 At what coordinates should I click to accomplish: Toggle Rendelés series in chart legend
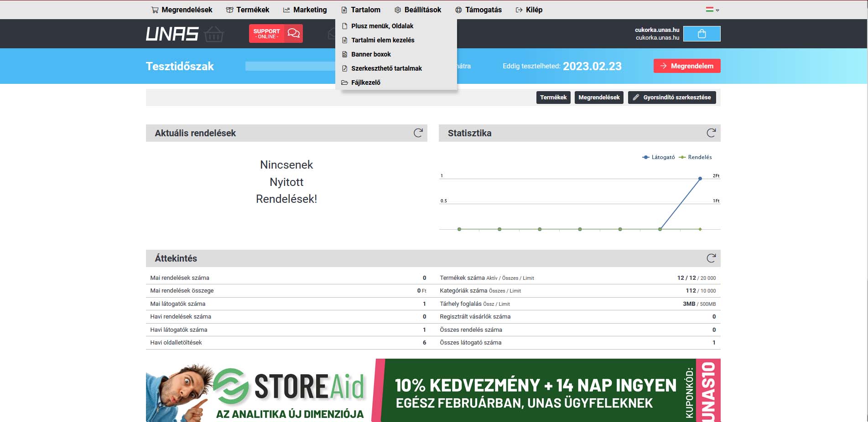click(x=695, y=157)
